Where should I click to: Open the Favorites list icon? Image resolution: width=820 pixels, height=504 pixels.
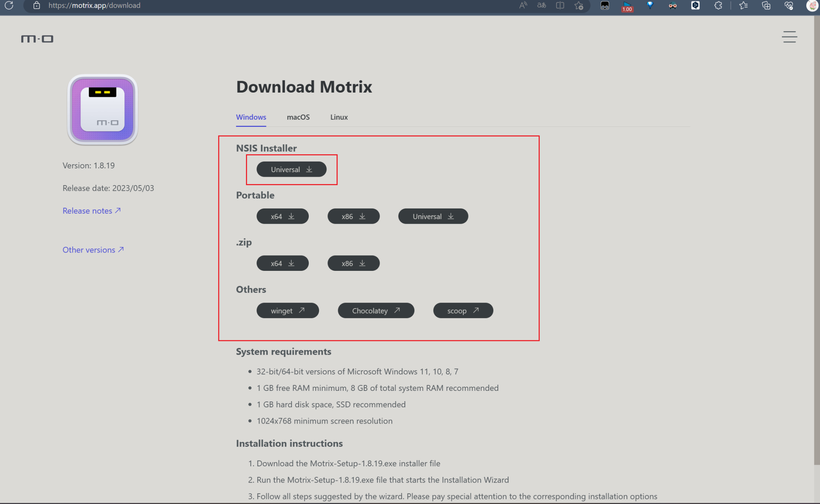(743, 5)
